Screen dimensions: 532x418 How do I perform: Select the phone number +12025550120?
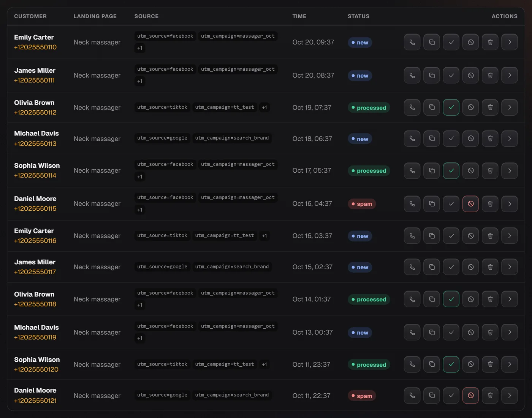pyautogui.click(x=36, y=370)
